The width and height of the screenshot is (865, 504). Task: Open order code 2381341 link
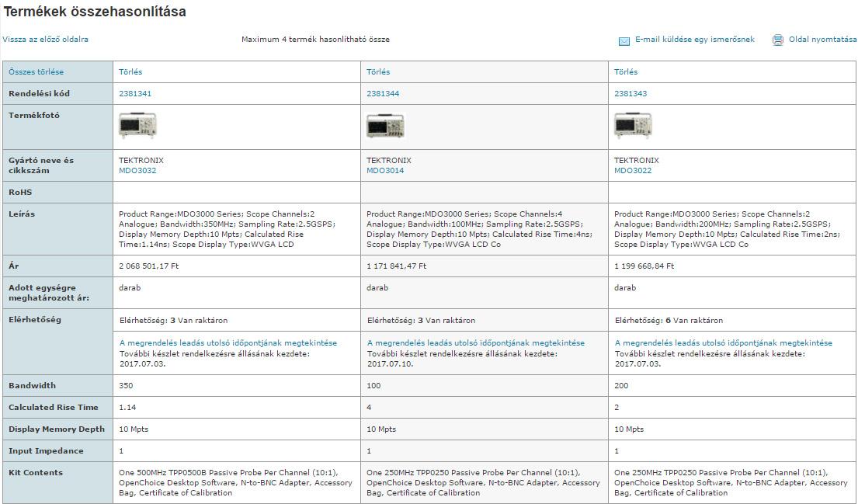point(134,93)
